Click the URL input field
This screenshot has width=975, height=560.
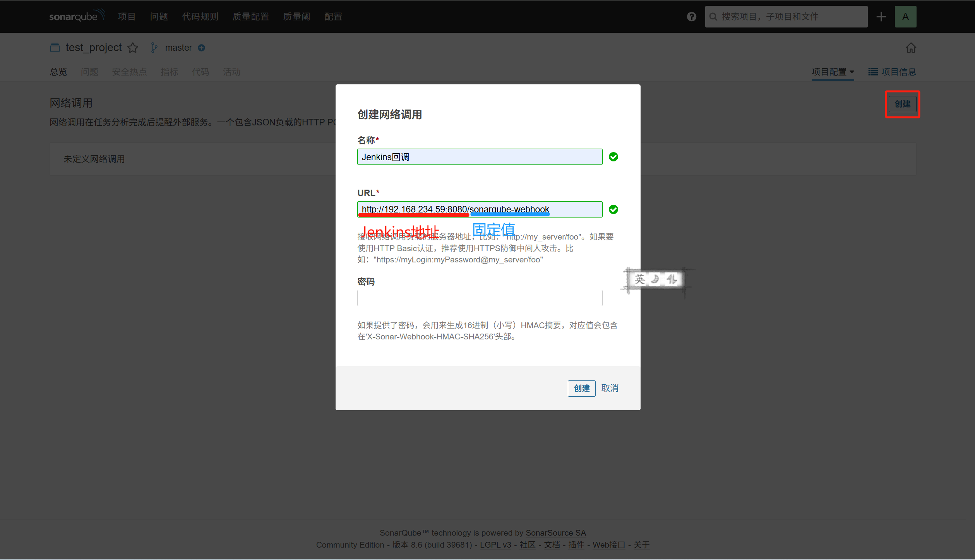tap(480, 209)
